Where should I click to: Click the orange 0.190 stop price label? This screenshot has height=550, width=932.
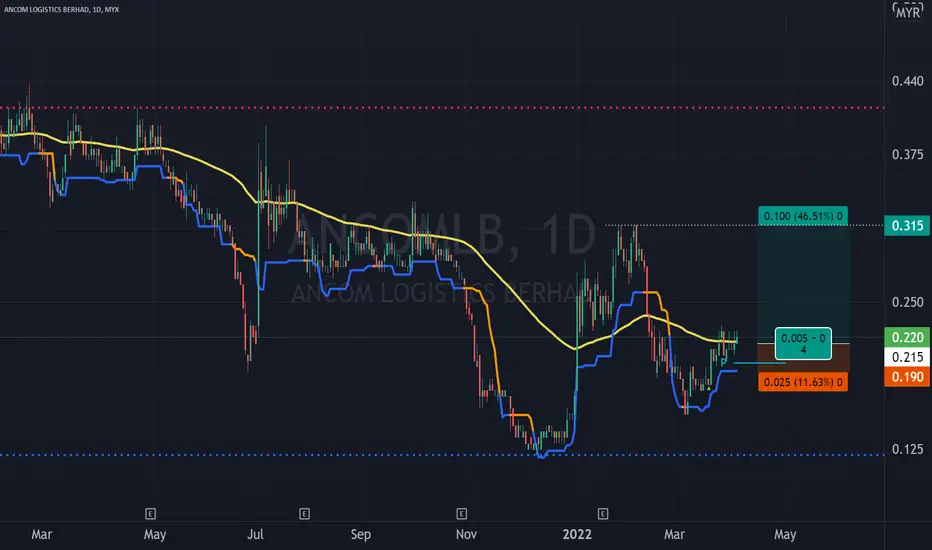(907, 376)
